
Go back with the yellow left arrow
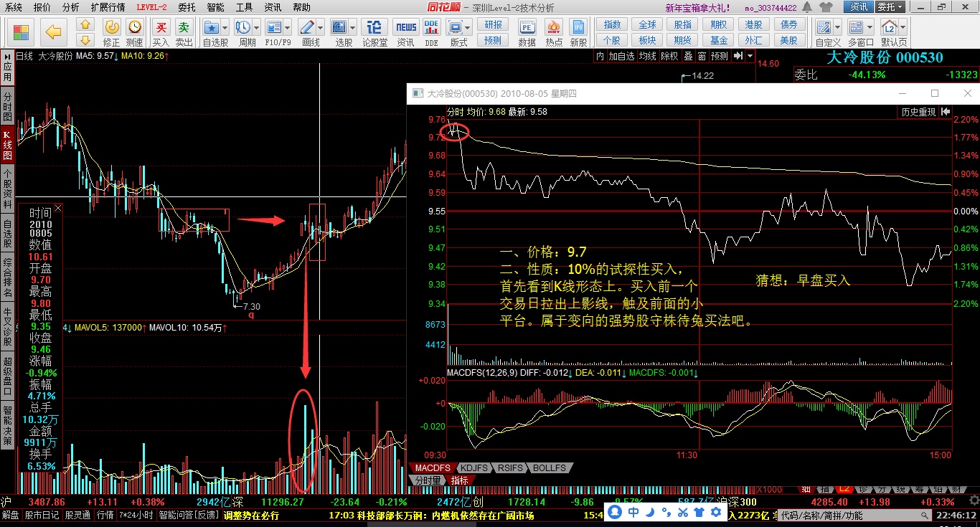(54, 32)
